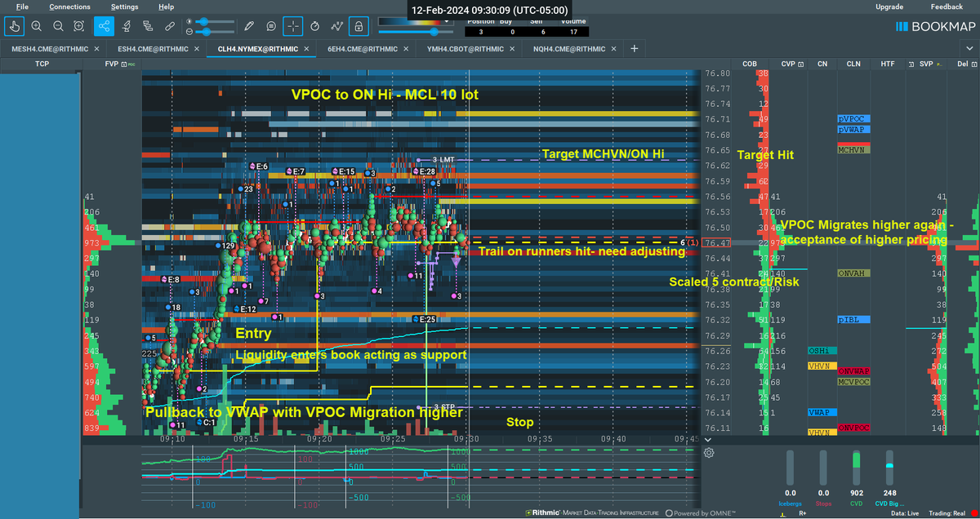
Task: Click the ONVAH level label
Action: point(853,273)
